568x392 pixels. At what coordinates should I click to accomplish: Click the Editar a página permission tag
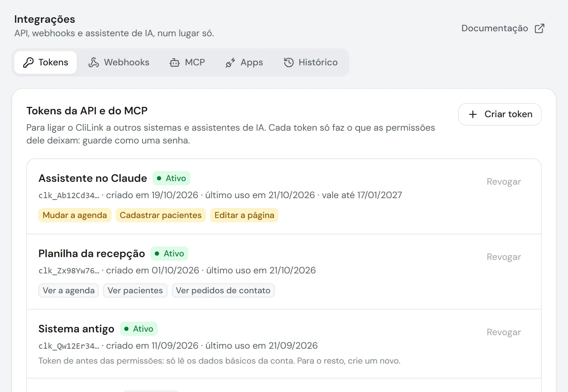point(244,215)
